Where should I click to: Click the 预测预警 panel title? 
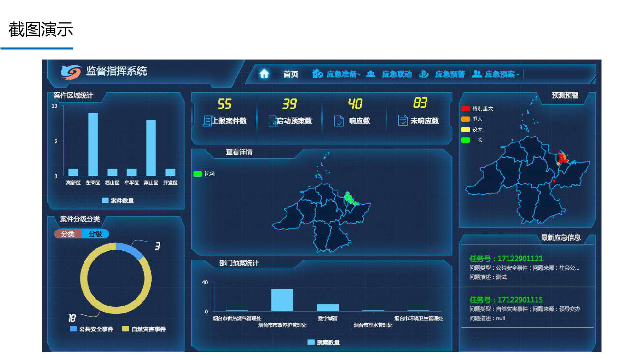(x=565, y=95)
